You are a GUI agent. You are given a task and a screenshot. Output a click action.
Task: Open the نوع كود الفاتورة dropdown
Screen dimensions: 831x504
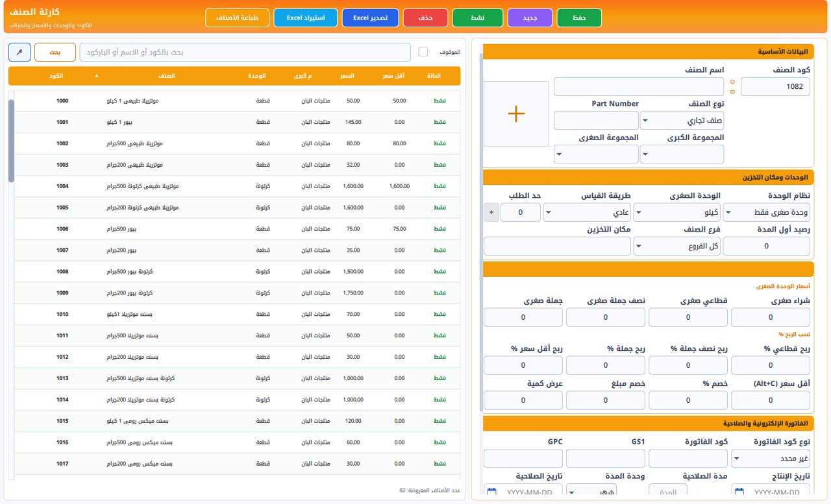771,459
